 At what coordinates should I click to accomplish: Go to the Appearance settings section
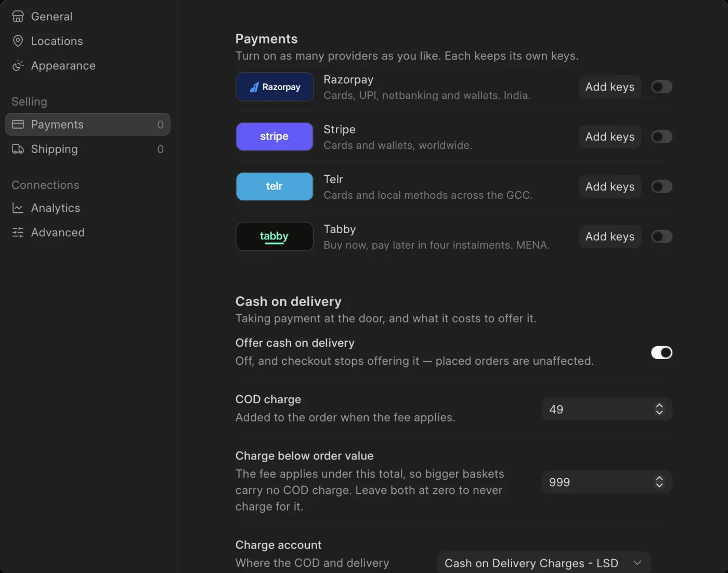coord(87,66)
